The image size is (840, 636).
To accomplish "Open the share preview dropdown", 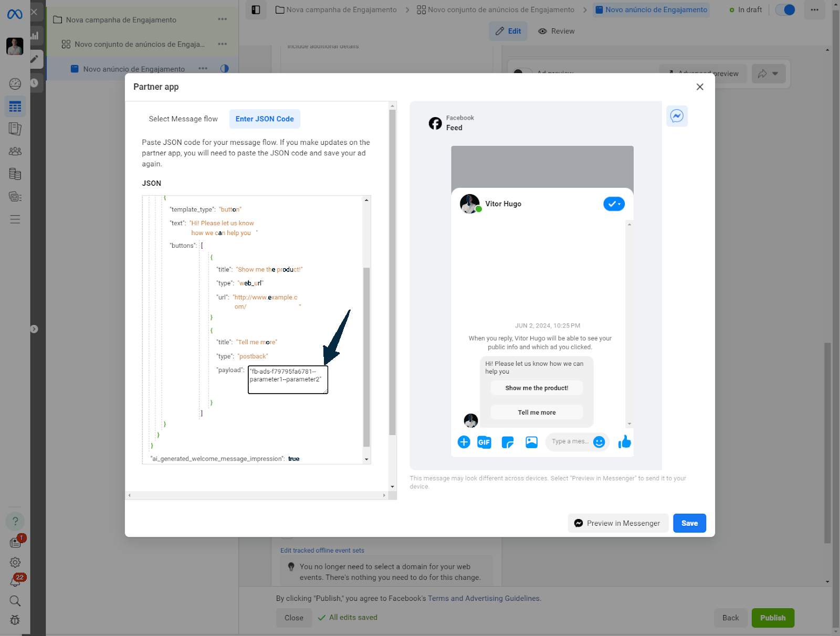I will pos(769,73).
